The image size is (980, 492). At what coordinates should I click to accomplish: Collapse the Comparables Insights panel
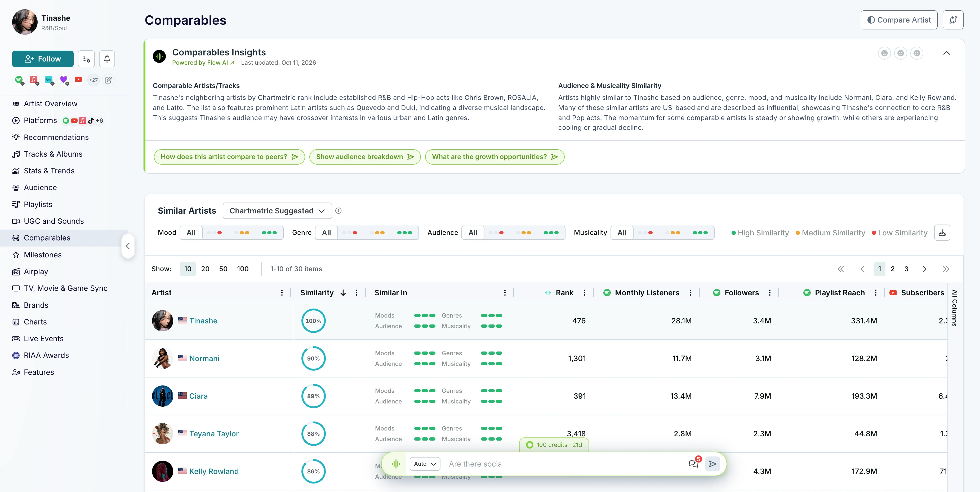[x=947, y=53]
